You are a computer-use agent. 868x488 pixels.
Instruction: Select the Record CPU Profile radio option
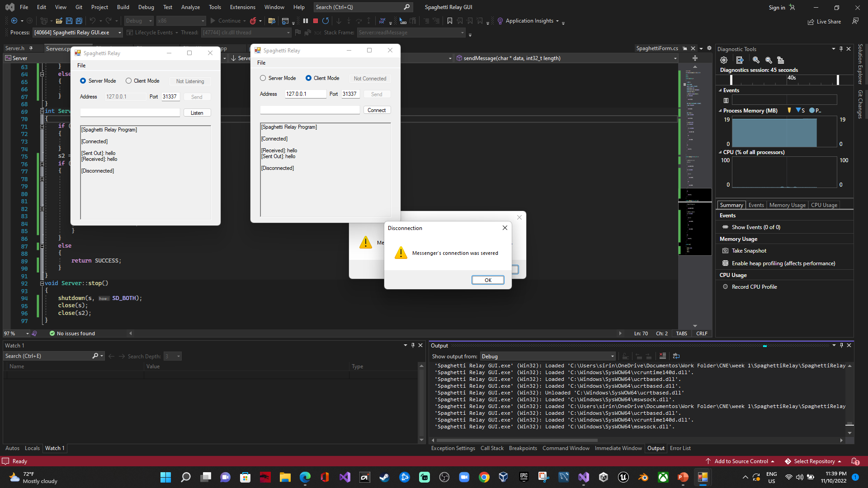(726, 287)
